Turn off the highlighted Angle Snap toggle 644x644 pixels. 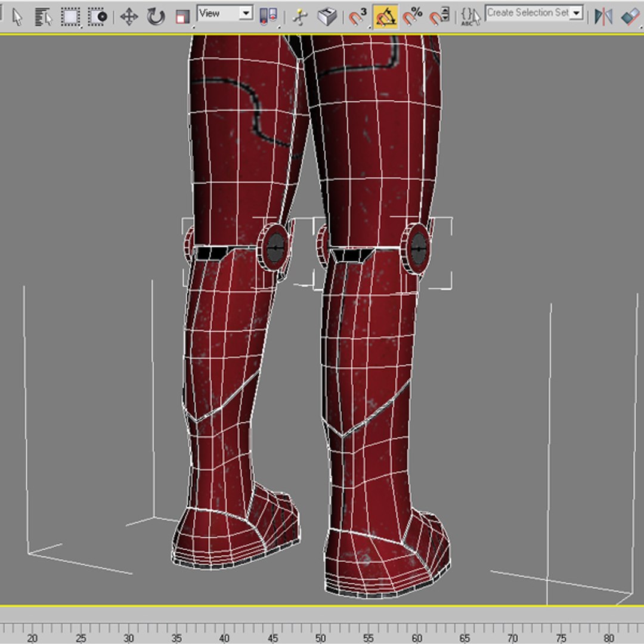coord(385,17)
